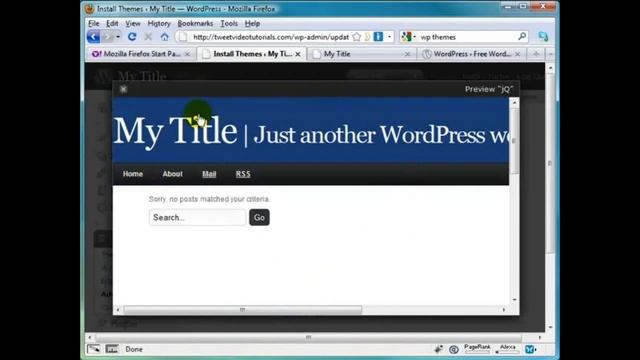640x360 pixels.
Task: Open the Help menu
Action: pos(252,23)
